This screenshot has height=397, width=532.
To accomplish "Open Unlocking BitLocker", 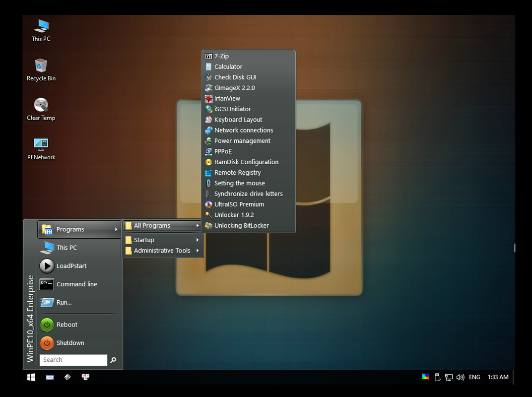I will [248, 226].
